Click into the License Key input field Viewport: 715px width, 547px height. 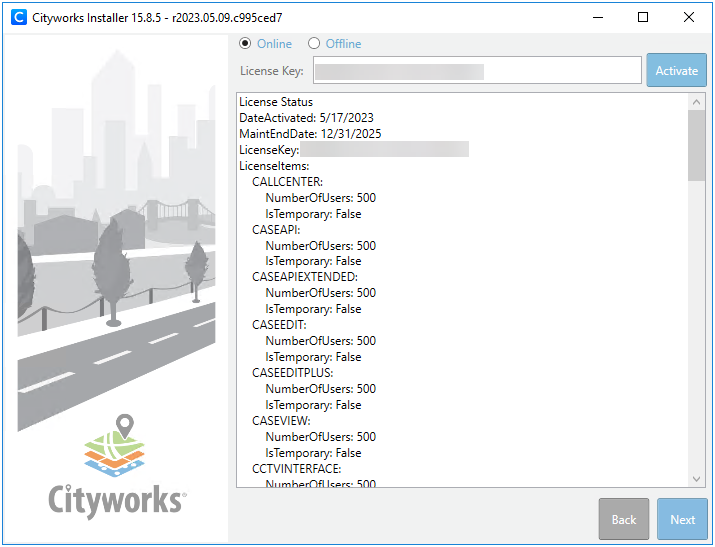(476, 71)
